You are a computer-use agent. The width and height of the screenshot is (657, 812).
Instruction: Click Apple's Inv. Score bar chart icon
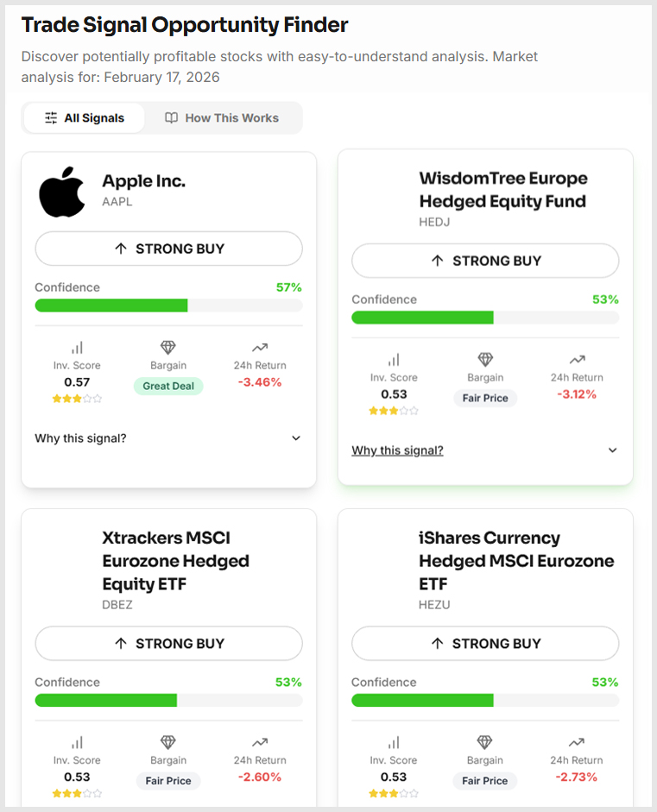point(77,347)
